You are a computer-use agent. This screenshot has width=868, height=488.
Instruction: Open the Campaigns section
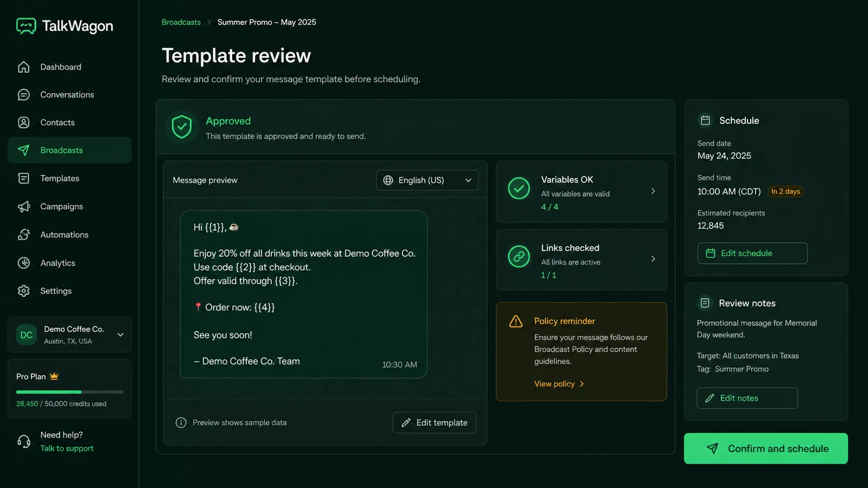point(69,207)
